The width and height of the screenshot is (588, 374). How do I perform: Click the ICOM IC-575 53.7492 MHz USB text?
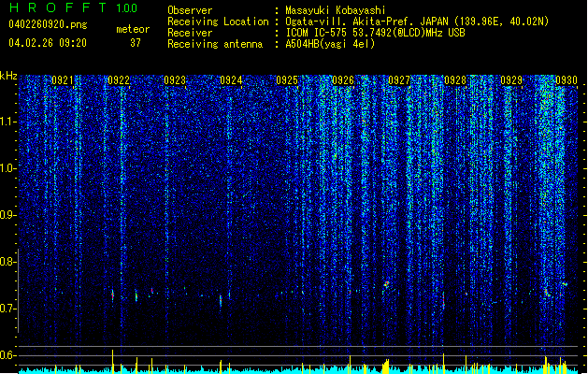tap(376, 33)
